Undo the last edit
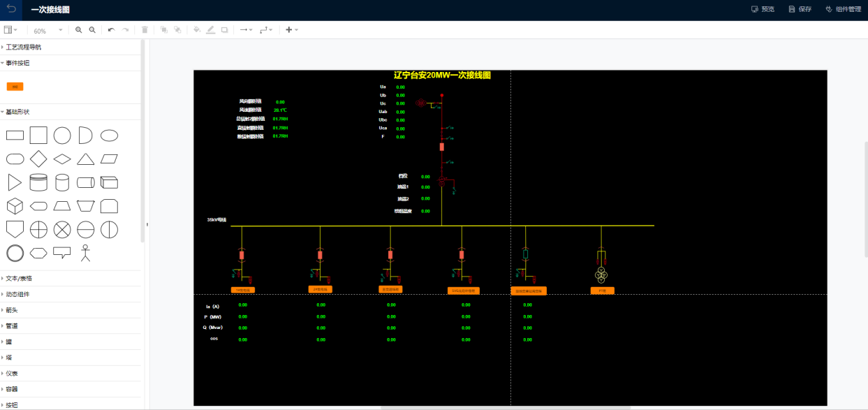The image size is (868, 410). click(x=111, y=30)
